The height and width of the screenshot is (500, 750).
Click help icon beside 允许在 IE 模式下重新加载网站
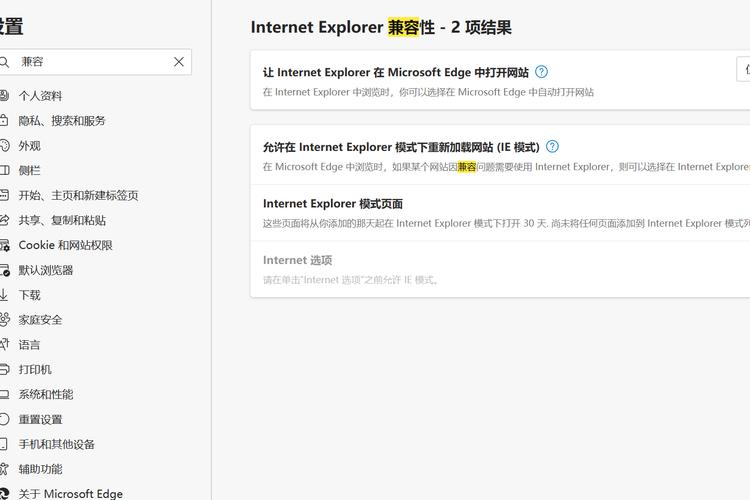point(552,146)
